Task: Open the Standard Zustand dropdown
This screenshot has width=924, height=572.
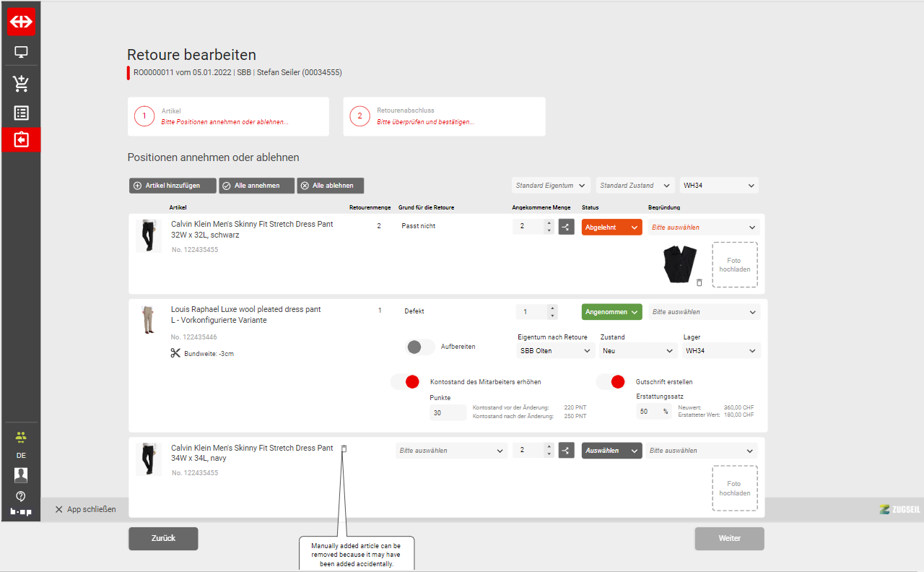Action: [635, 186]
